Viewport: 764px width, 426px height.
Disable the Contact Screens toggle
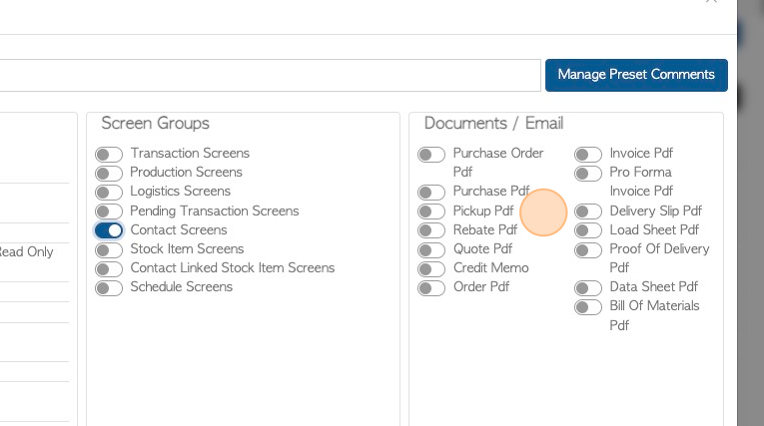(109, 231)
